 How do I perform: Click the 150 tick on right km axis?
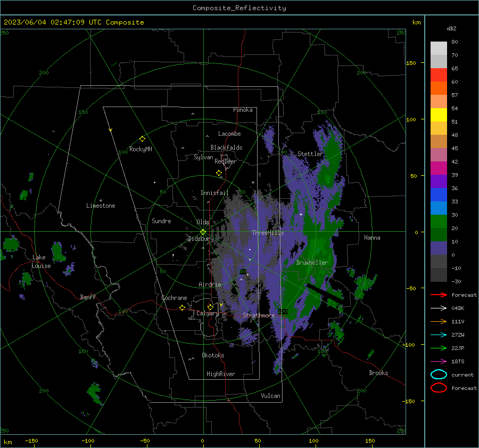point(411,63)
